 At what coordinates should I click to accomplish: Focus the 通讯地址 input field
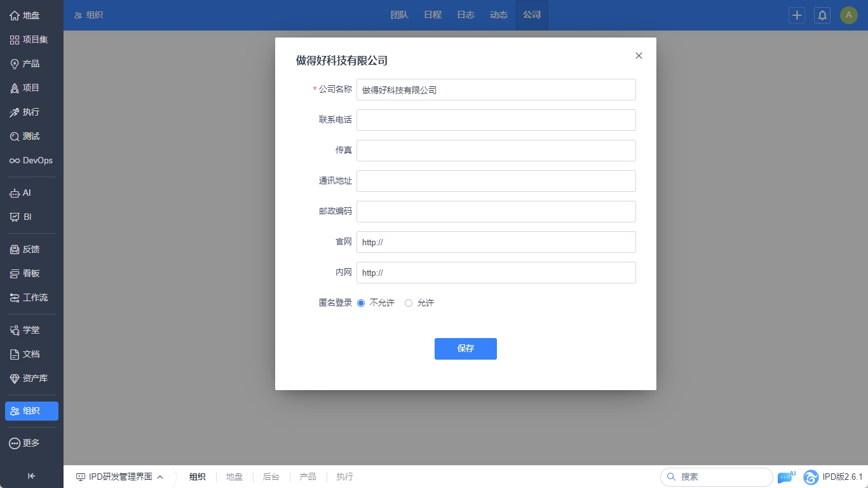[x=496, y=181]
